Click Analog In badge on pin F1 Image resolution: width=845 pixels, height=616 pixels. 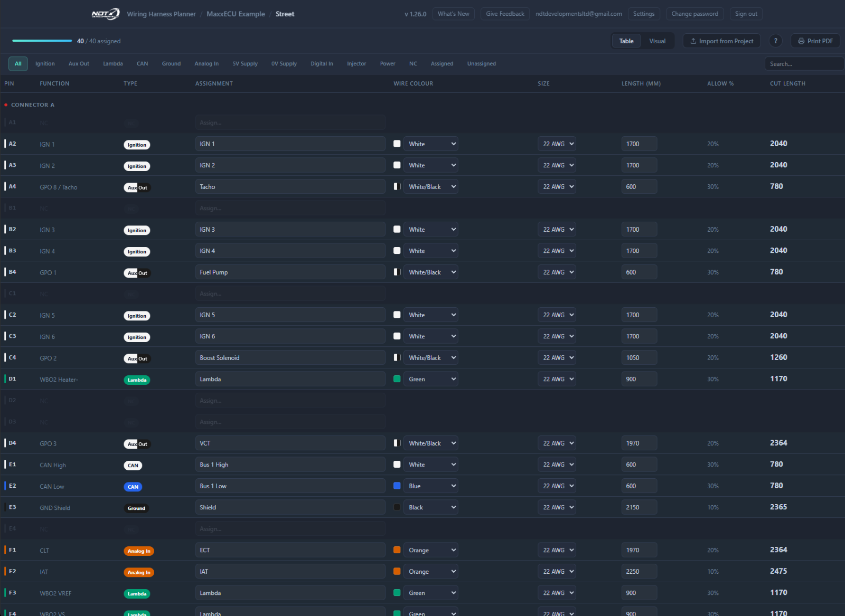[x=139, y=551]
